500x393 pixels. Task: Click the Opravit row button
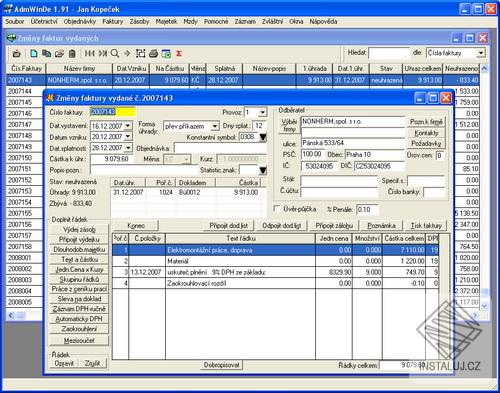(x=64, y=363)
